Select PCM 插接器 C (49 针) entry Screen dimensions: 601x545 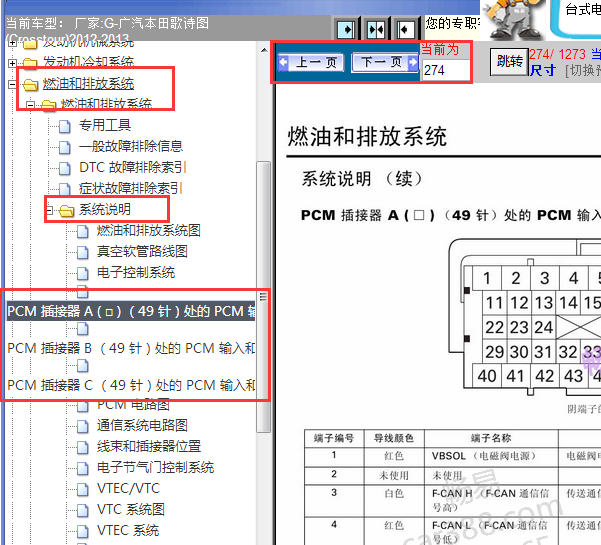[x=131, y=385]
